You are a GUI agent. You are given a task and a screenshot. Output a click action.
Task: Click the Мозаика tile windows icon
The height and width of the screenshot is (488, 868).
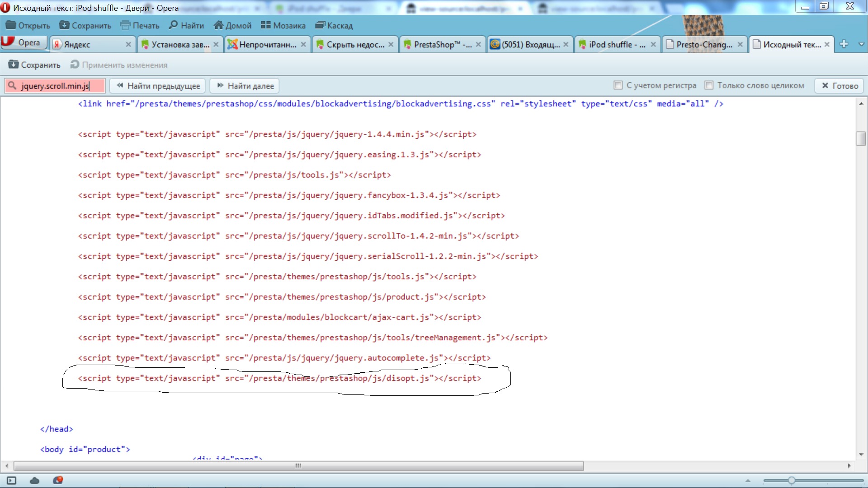(266, 25)
